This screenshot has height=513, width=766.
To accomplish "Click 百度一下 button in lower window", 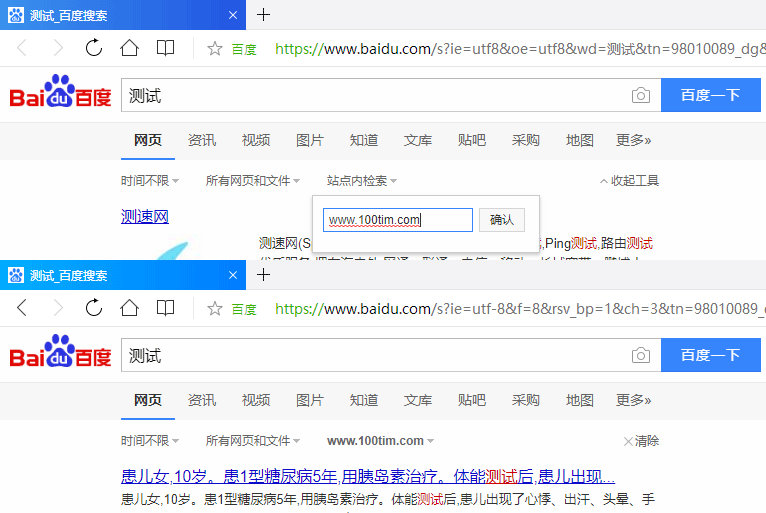I will (711, 355).
